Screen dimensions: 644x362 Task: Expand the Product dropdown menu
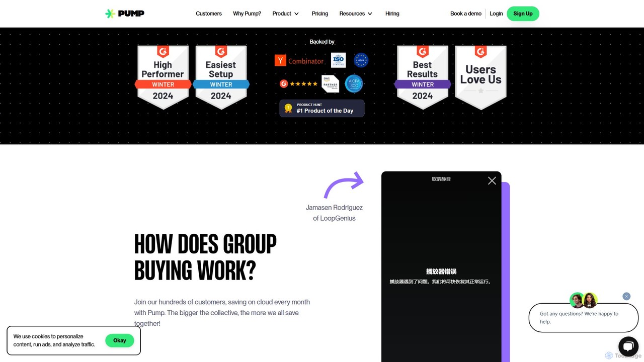(x=286, y=14)
